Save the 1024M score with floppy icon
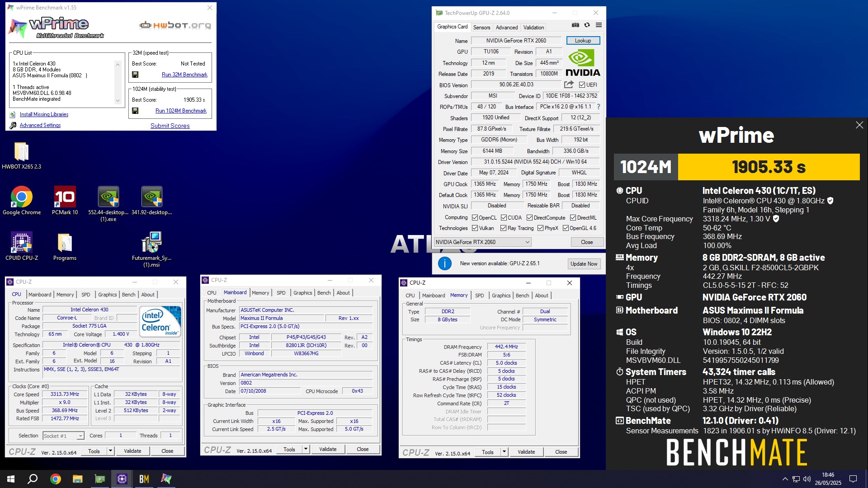 pos(135,111)
